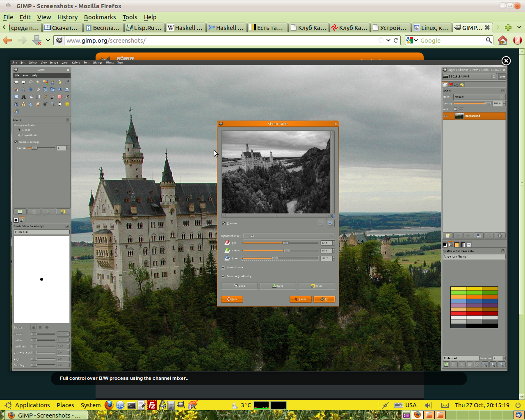Image resolution: width=525 pixels, height=420 pixels.
Task: Click the reload page icon
Action: [x=396, y=40]
